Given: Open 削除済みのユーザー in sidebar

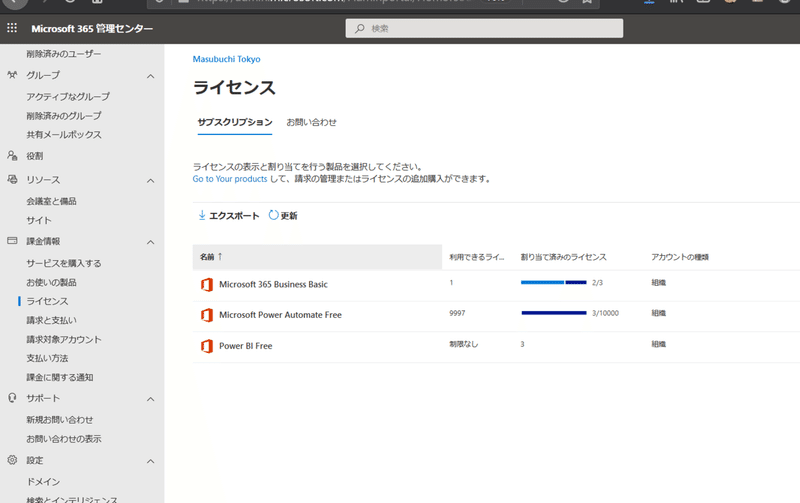Looking at the screenshot, I should pyautogui.click(x=64, y=54).
